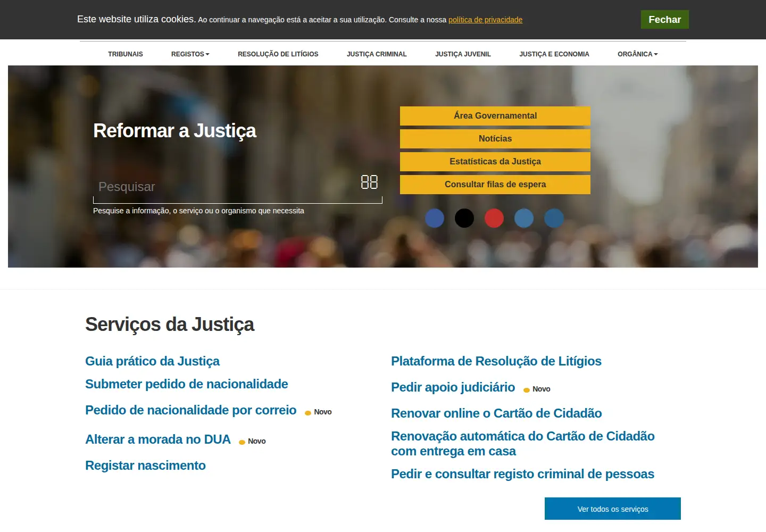Open Renovar online o Cartão de Cidadão
Viewport: 766px width, 532px height.
tap(496, 413)
